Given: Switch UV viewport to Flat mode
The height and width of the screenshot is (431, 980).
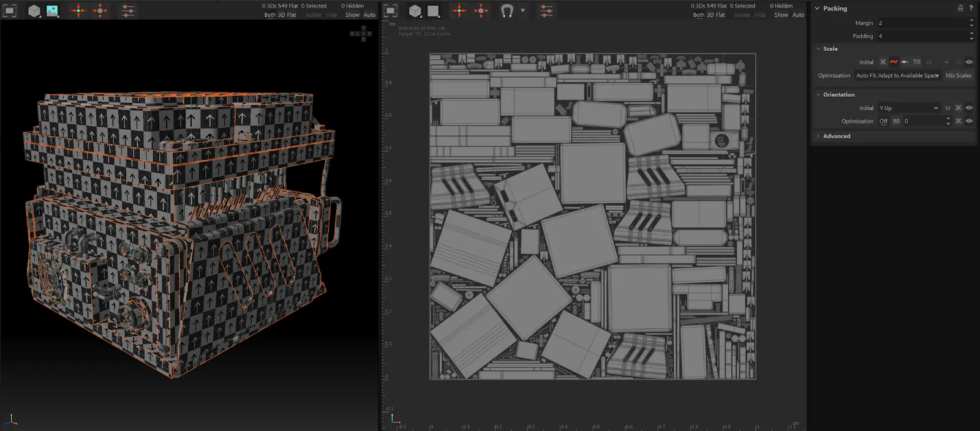Looking at the screenshot, I should click(x=720, y=15).
